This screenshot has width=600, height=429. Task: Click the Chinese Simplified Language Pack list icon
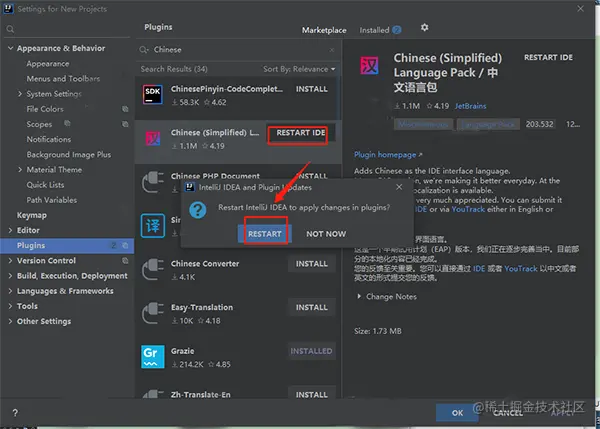(x=153, y=138)
